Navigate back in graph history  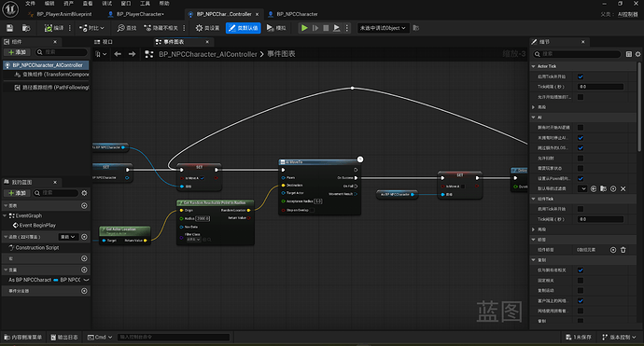tap(118, 54)
